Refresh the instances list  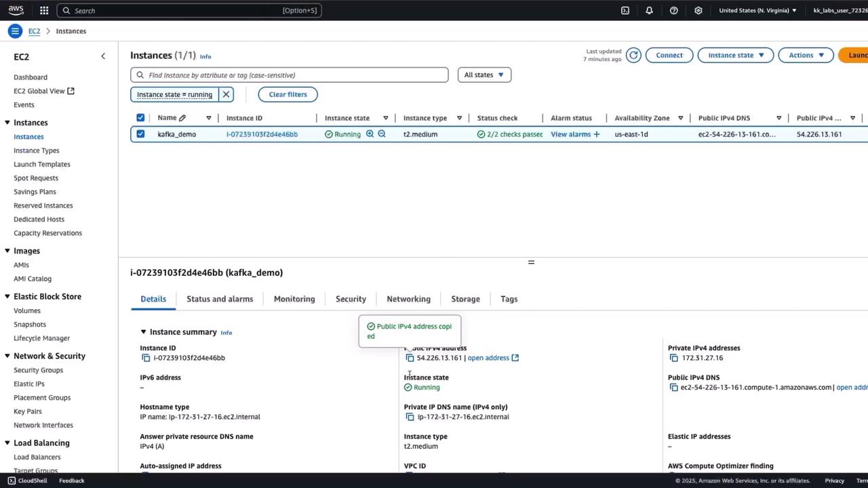633,55
